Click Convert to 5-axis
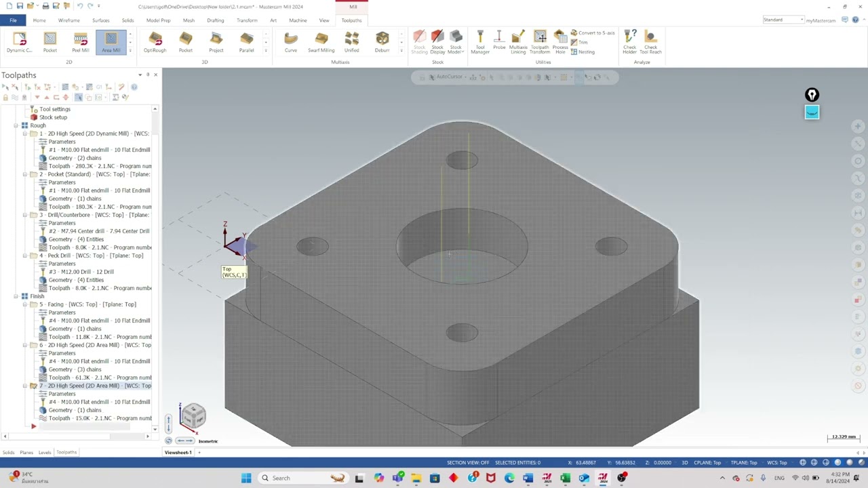 coord(593,33)
